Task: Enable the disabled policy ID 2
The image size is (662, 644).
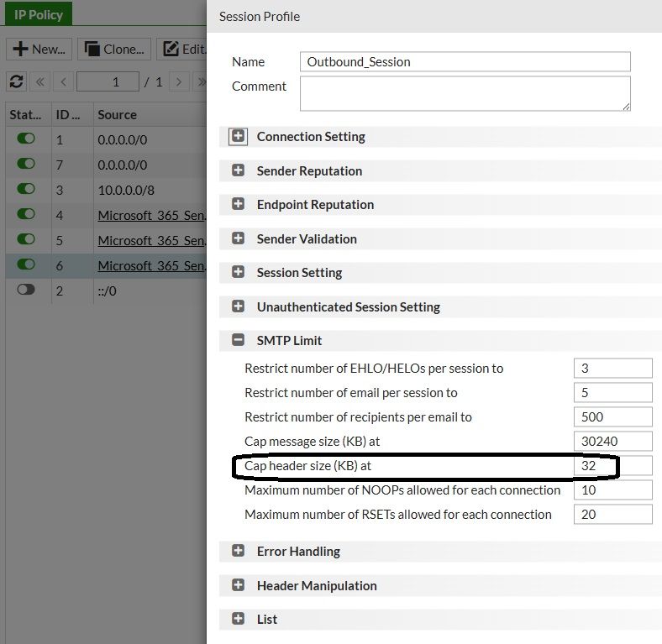Action: [x=26, y=290]
